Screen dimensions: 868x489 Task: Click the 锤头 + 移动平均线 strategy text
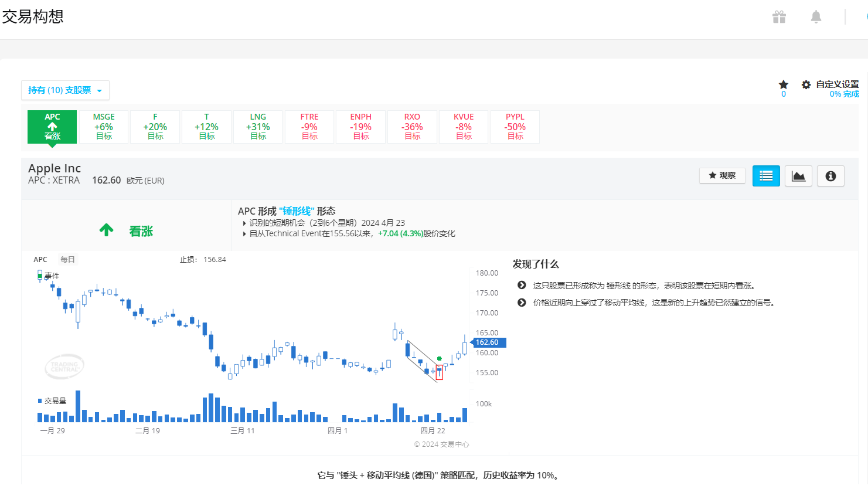(x=387, y=476)
